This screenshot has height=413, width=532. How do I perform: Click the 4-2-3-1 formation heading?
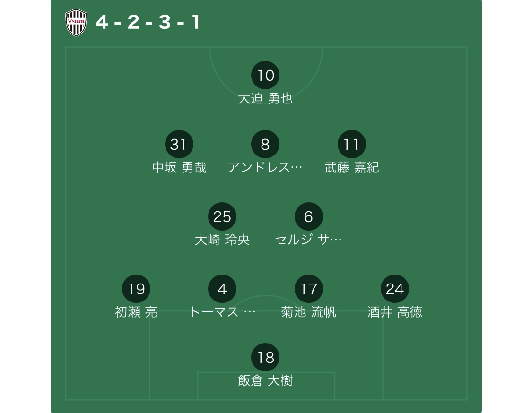click(148, 22)
